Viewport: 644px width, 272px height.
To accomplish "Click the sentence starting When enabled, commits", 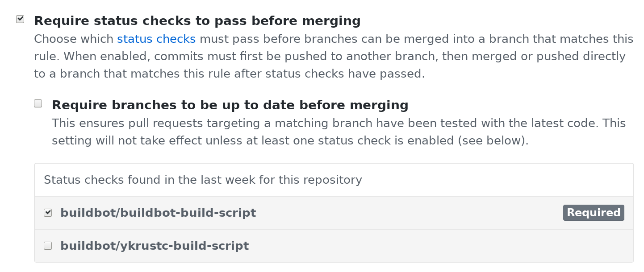I will [x=313, y=57].
